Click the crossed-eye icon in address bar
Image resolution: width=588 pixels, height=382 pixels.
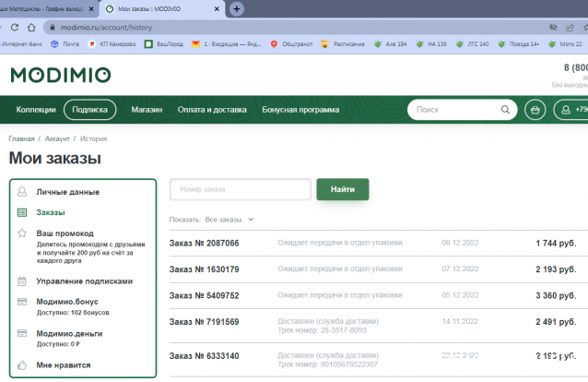click(x=553, y=28)
